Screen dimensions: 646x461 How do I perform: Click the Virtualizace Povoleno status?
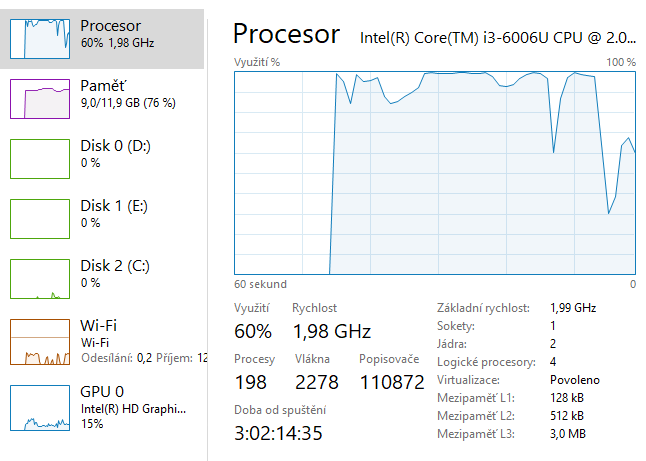tap(575, 380)
